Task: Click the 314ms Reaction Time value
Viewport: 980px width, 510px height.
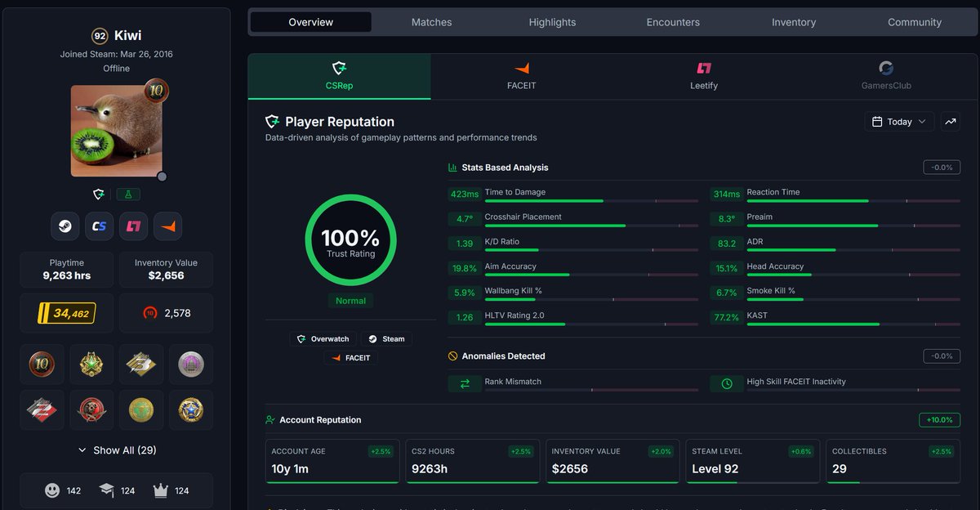Action: [x=727, y=195]
